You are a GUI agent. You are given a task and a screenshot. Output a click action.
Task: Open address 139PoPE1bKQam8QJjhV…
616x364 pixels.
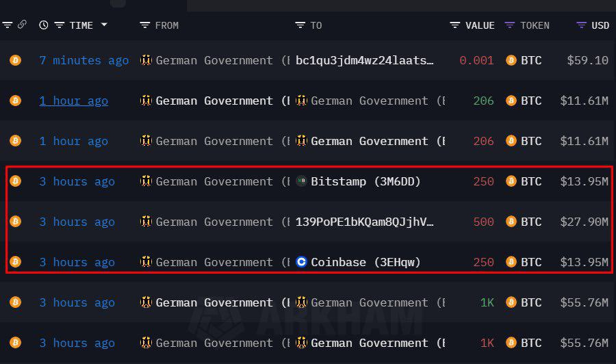(x=364, y=222)
